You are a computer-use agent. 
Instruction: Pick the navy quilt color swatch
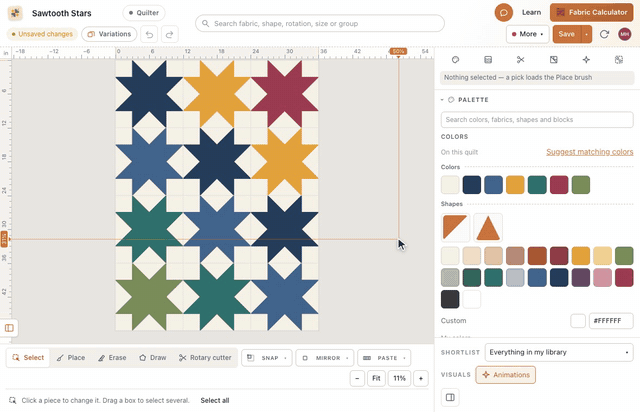(472, 185)
